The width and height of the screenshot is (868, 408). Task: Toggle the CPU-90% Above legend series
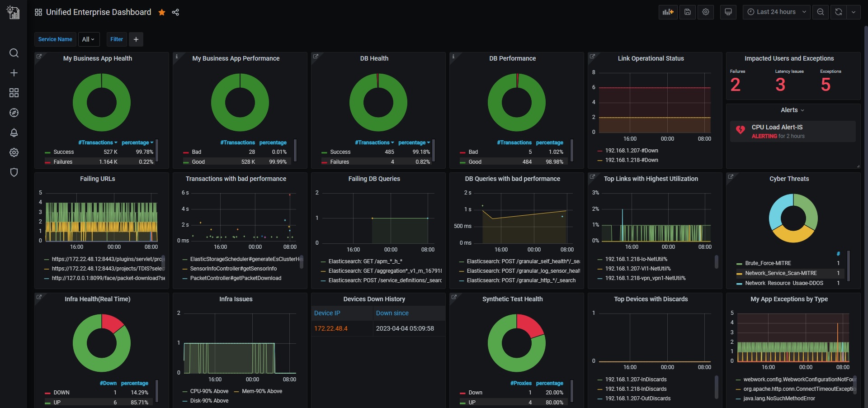click(209, 391)
